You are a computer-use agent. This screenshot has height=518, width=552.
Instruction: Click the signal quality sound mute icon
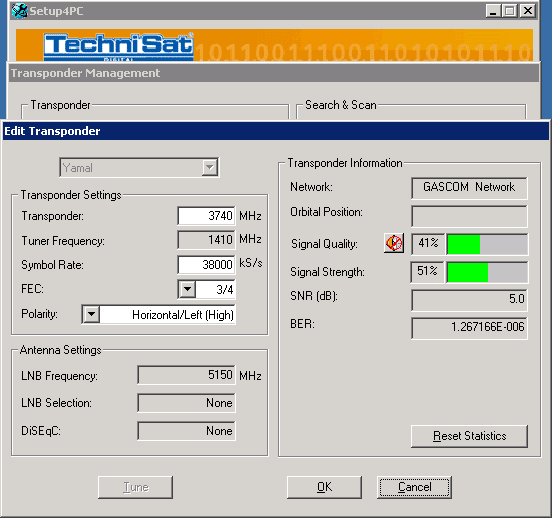pyautogui.click(x=394, y=243)
